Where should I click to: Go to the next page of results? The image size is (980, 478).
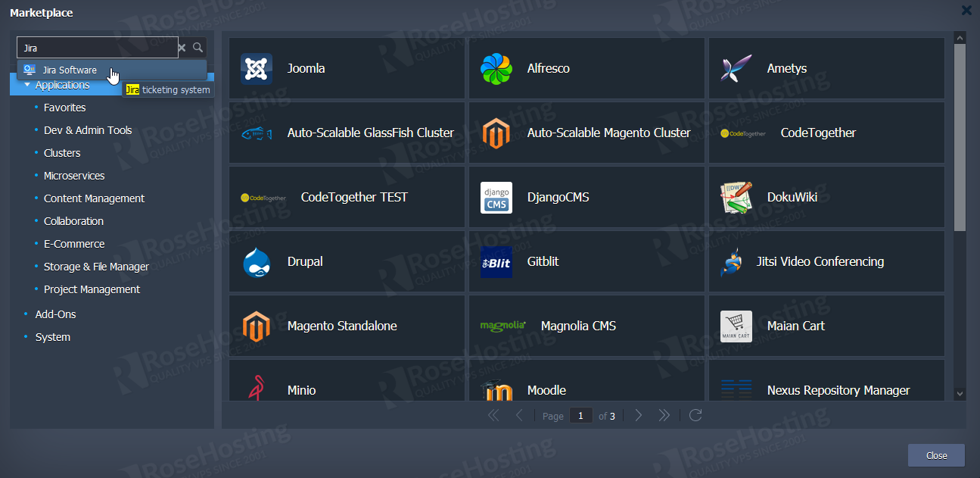639,415
